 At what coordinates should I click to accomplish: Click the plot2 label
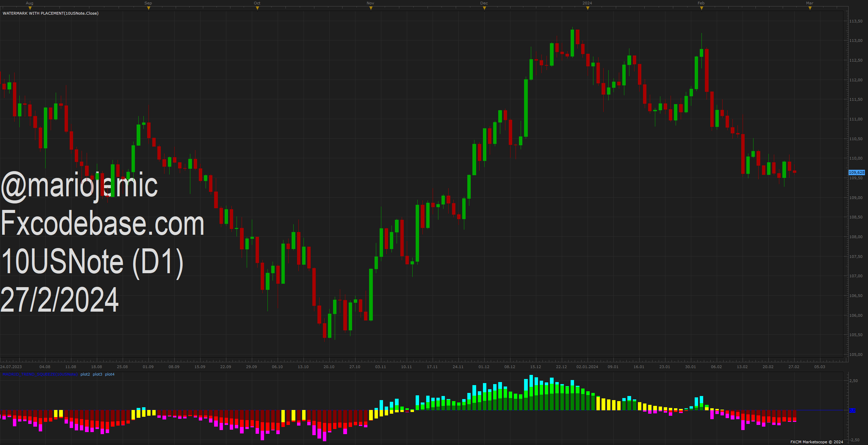point(85,374)
